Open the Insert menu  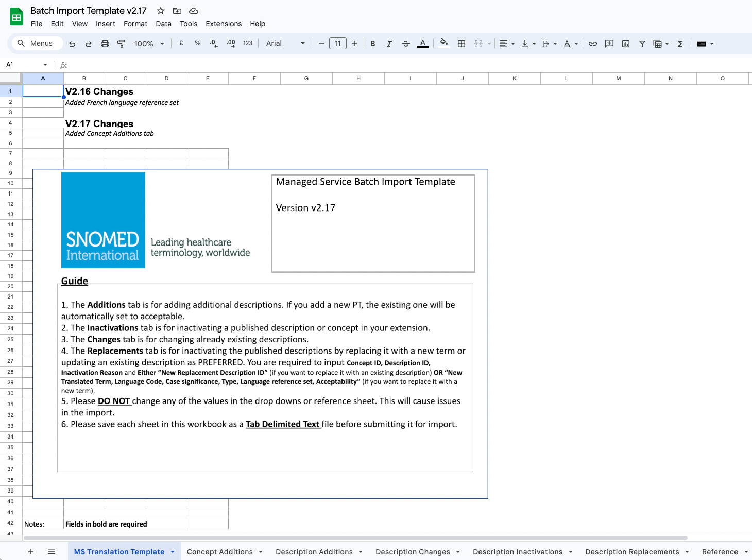click(106, 24)
